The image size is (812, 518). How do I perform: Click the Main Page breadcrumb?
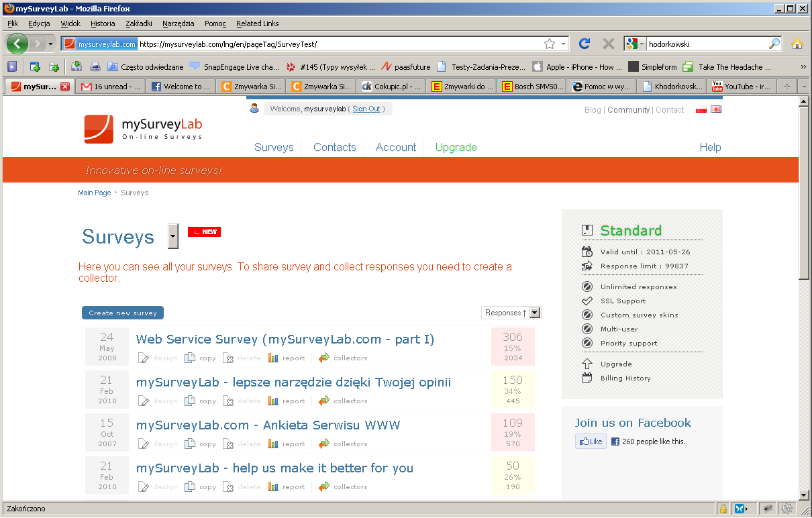pyautogui.click(x=94, y=193)
